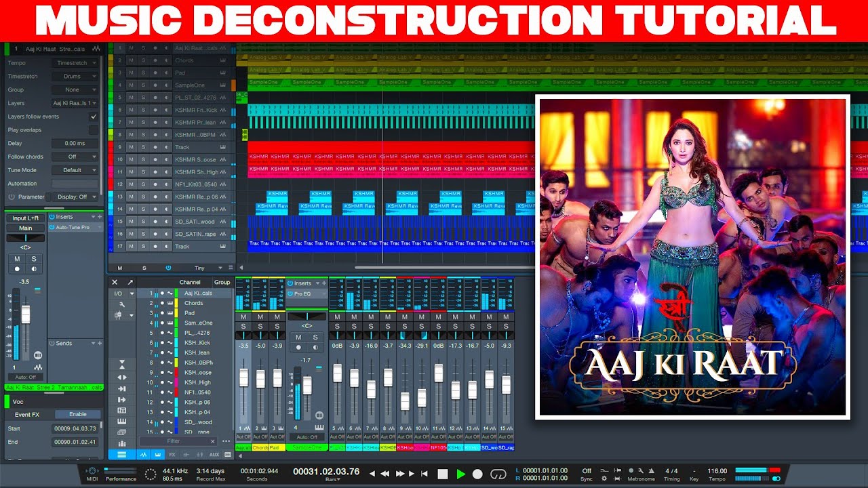The image size is (868, 488).
Task: Solo mixer channel 1
Action: click(x=243, y=327)
